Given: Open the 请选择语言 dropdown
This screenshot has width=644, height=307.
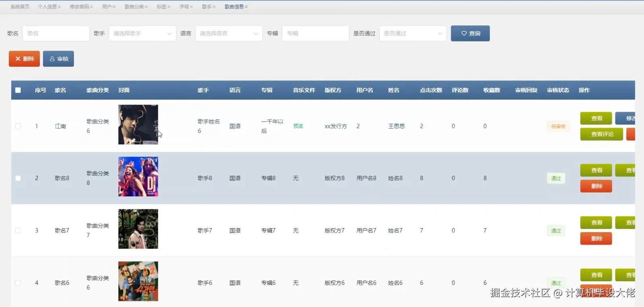Looking at the screenshot, I should coord(229,33).
